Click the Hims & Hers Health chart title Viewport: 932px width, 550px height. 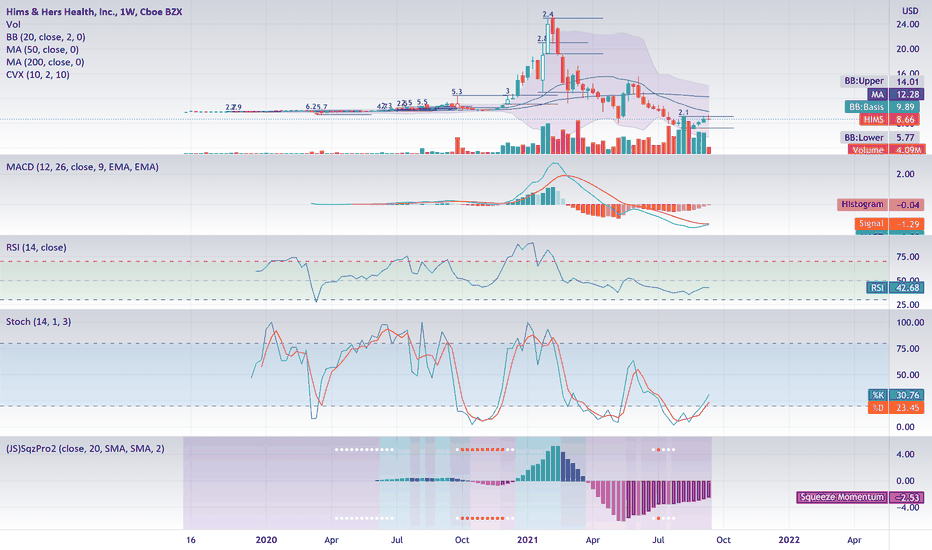pos(94,11)
